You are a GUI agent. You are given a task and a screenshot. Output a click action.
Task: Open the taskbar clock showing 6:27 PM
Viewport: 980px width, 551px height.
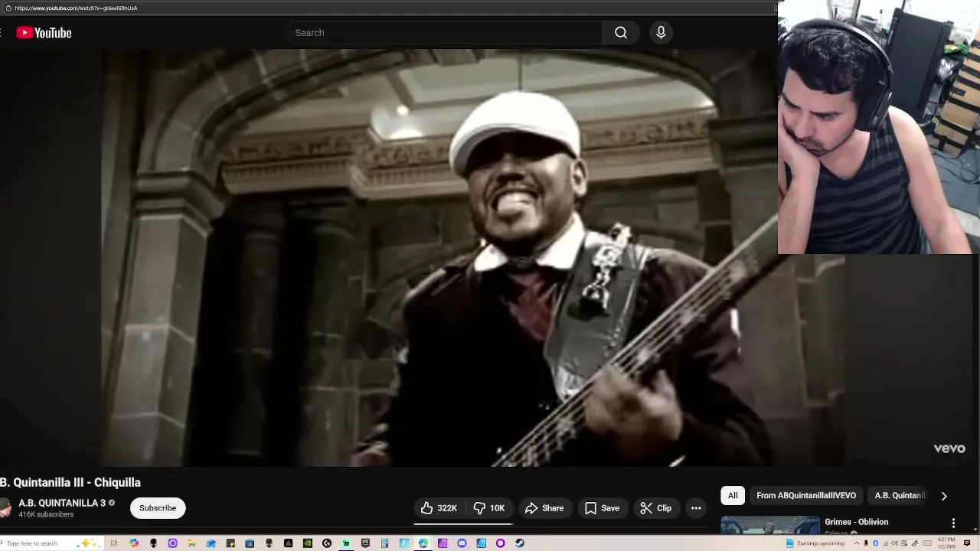(x=946, y=543)
